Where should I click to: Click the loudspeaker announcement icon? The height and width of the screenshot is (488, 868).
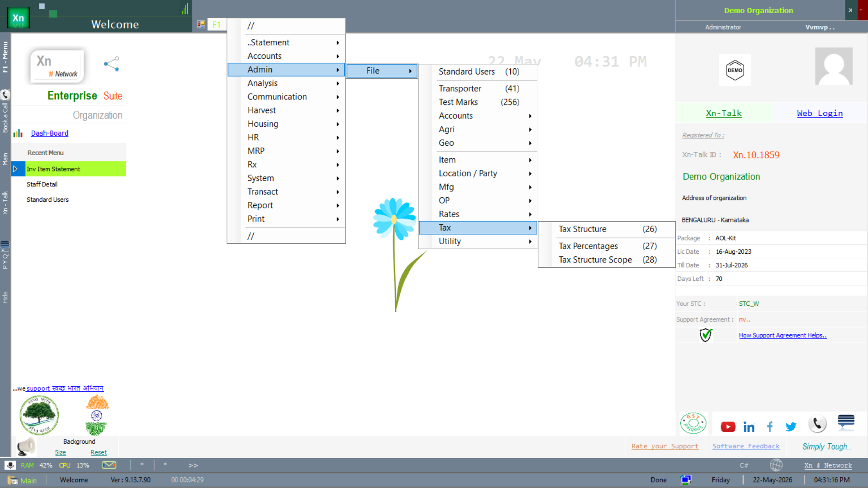tap(26, 446)
